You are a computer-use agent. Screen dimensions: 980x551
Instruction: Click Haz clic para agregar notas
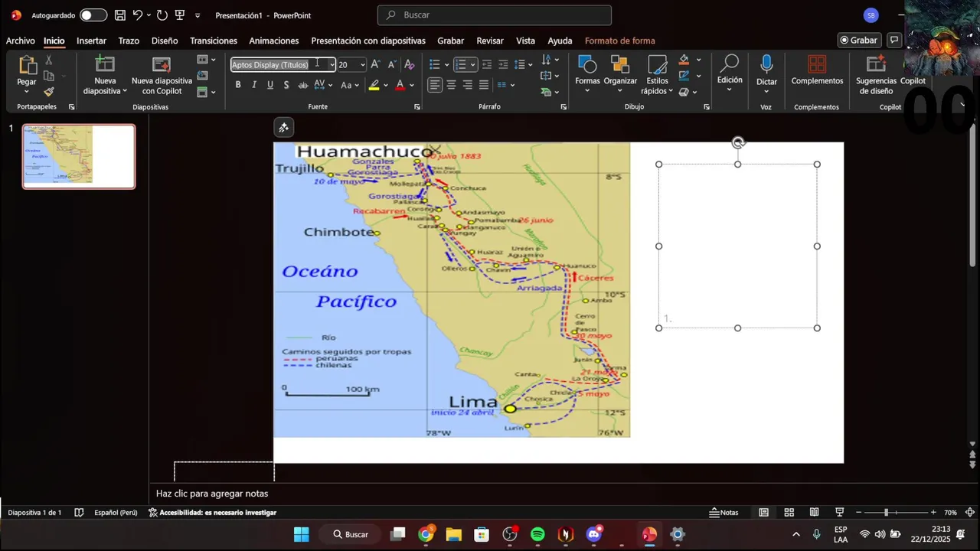(212, 494)
